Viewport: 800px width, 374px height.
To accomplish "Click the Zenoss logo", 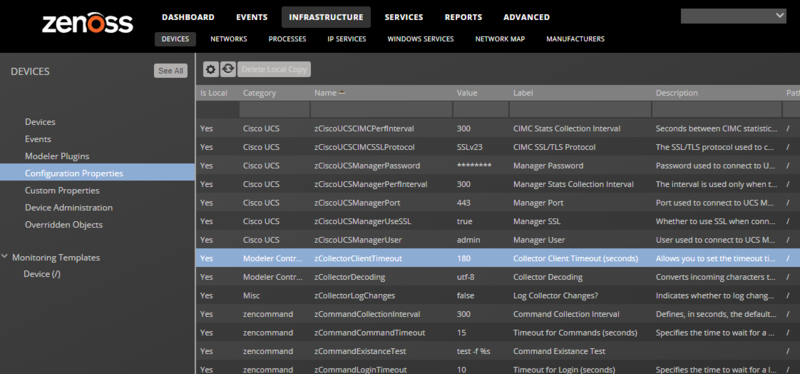I will 88,23.
